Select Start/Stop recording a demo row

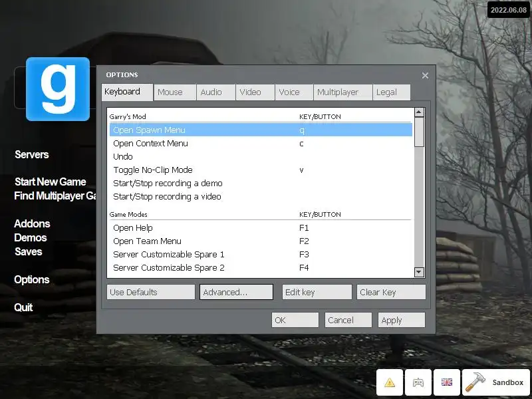pyautogui.click(x=261, y=184)
